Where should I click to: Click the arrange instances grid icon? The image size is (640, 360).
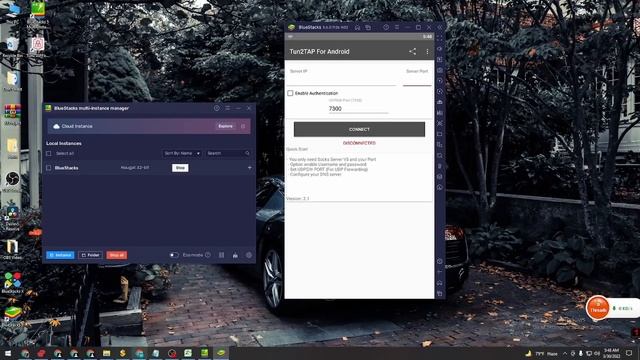click(x=222, y=255)
